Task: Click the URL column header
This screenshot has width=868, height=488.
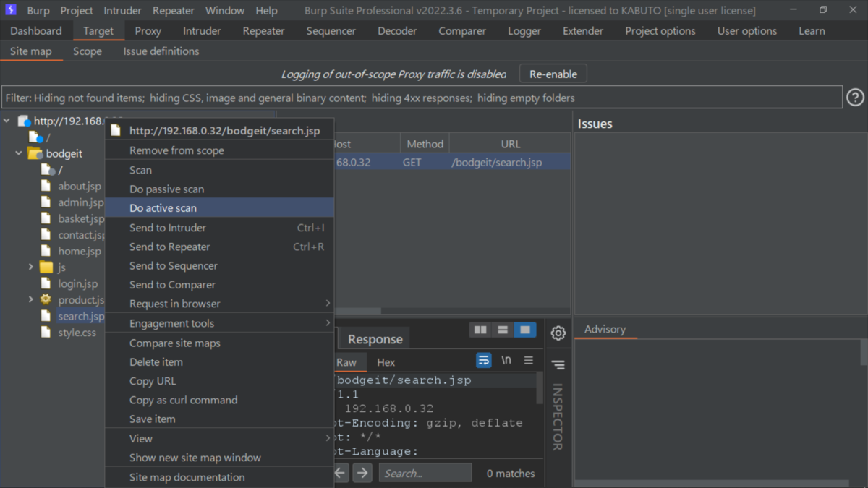Action: [511, 144]
